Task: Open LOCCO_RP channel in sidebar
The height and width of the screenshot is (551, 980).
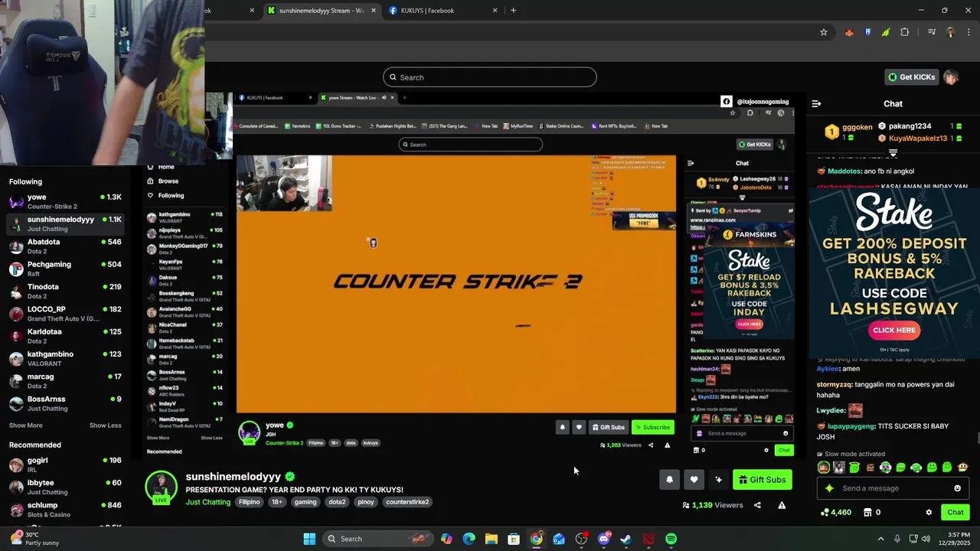Action: (65, 314)
